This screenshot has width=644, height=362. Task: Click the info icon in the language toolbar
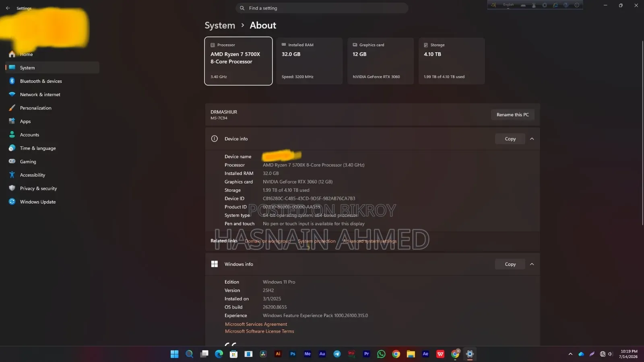pos(577,5)
